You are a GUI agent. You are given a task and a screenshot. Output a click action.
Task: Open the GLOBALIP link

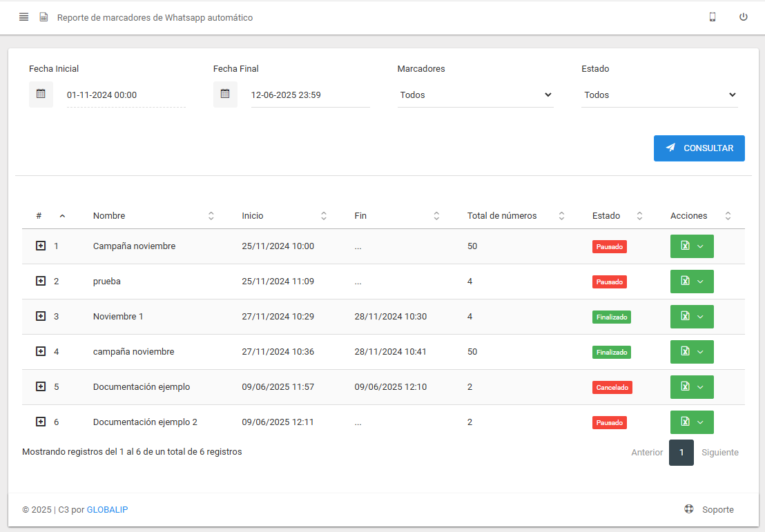(x=107, y=509)
